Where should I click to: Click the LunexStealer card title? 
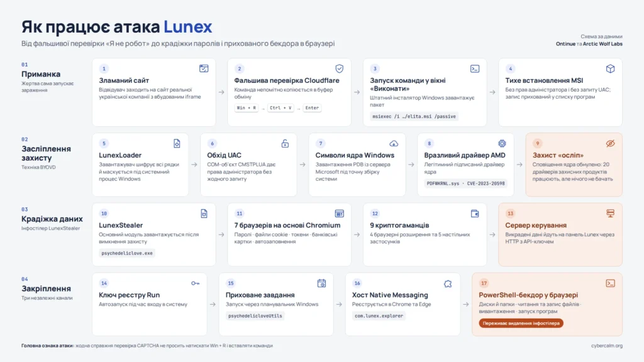[x=121, y=226]
